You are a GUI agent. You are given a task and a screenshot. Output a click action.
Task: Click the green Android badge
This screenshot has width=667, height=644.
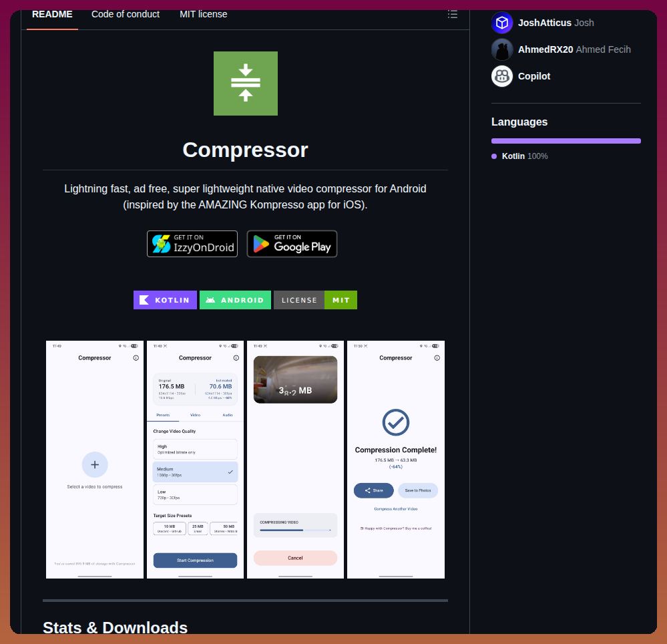tap(235, 300)
